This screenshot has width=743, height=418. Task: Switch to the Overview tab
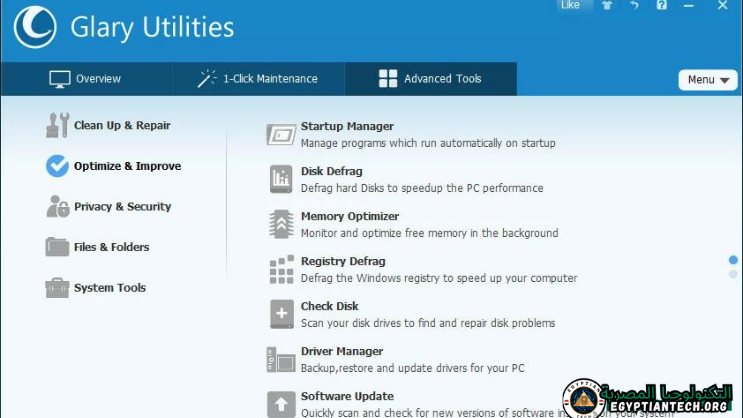pos(86,79)
